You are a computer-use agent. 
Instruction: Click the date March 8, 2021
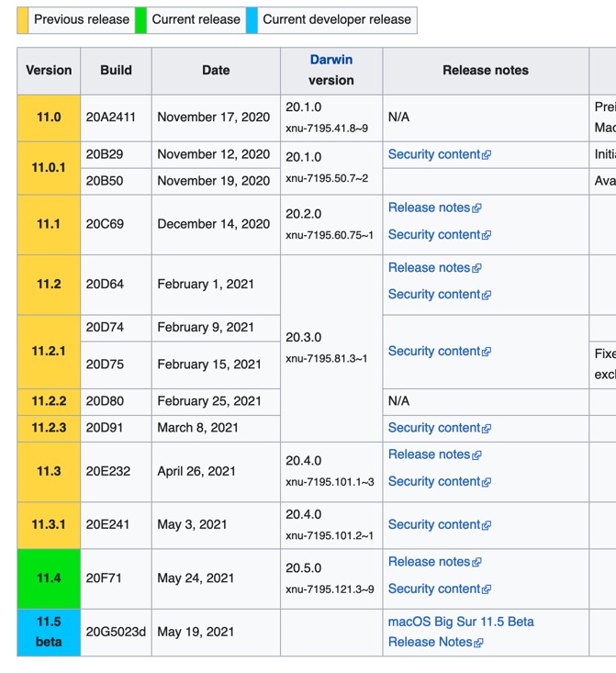(x=197, y=428)
